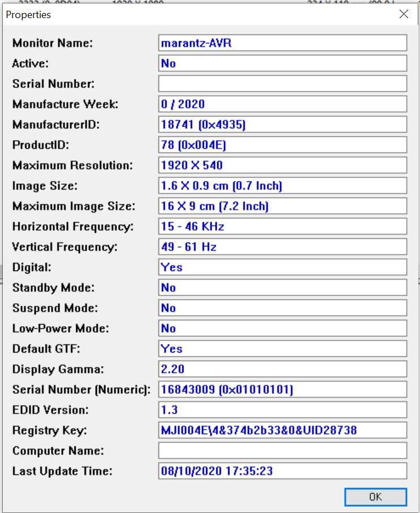Click the 'Last Update Time:' label
Viewport: 420px width, 513px height.
pos(62,471)
